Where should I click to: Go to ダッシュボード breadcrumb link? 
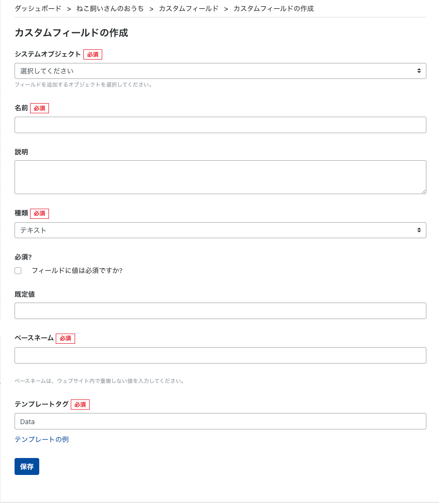click(38, 9)
